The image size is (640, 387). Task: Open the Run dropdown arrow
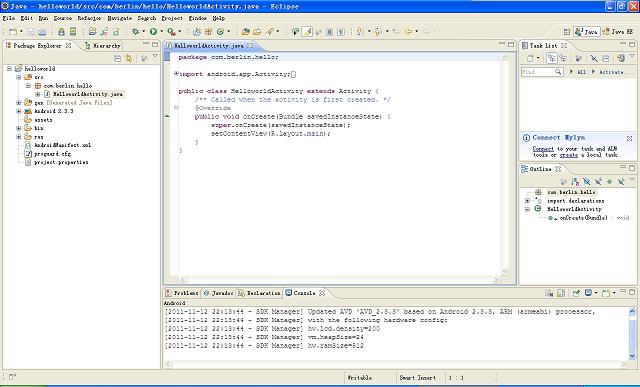point(161,31)
